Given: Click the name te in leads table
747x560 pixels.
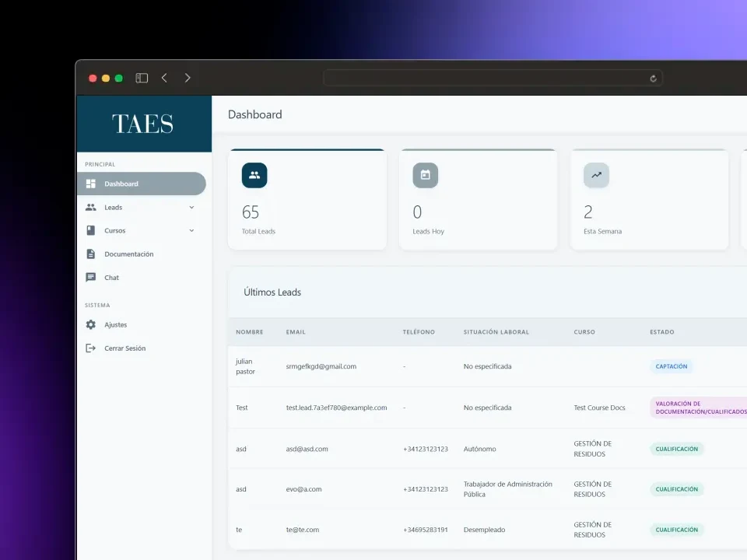Looking at the screenshot, I should (x=239, y=530).
